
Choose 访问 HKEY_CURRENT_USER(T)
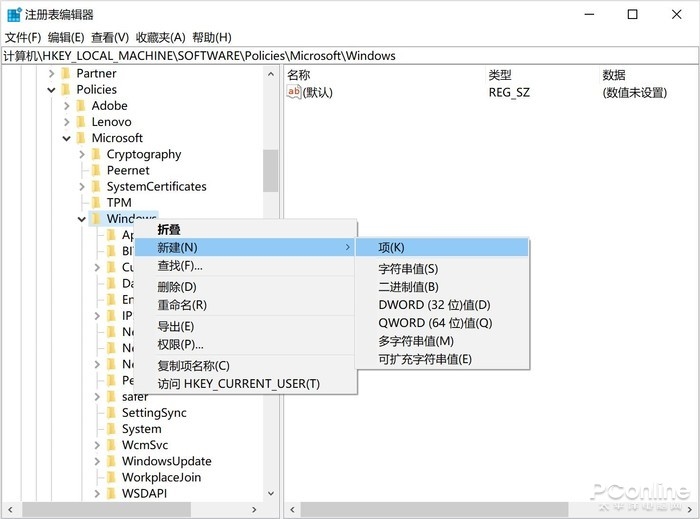(245, 384)
